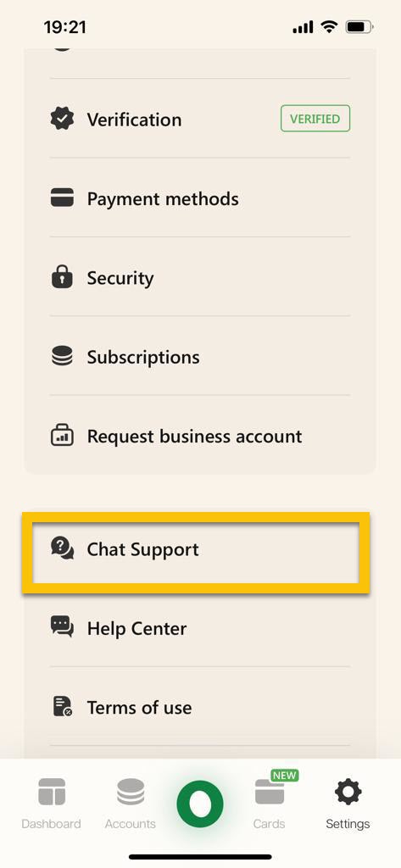Image resolution: width=401 pixels, height=868 pixels.
Task: Tap the green VERIFIED badge
Action: pyautogui.click(x=315, y=119)
